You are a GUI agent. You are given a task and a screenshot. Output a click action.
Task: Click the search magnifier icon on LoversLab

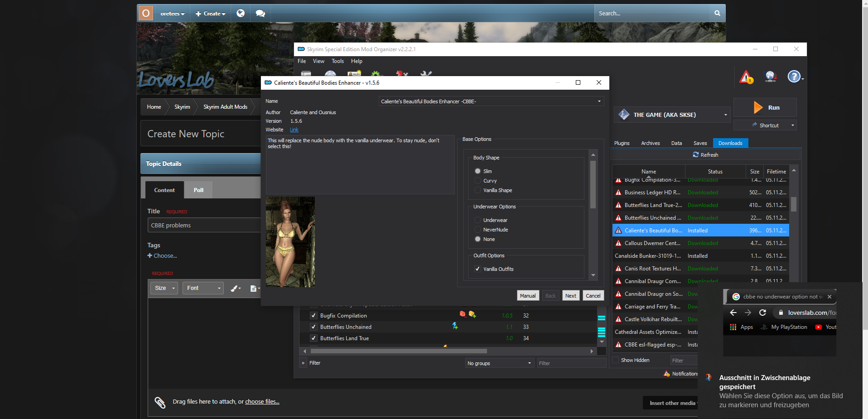(x=717, y=13)
